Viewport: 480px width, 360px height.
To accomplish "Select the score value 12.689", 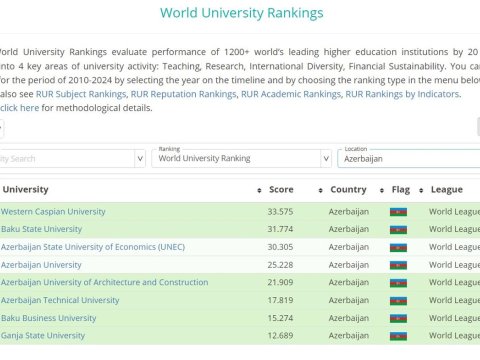I will click(x=280, y=336).
